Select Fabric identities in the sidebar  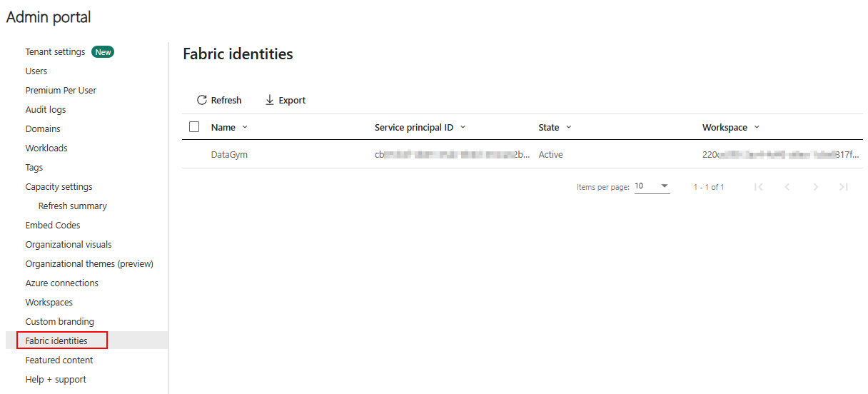tap(56, 341)
